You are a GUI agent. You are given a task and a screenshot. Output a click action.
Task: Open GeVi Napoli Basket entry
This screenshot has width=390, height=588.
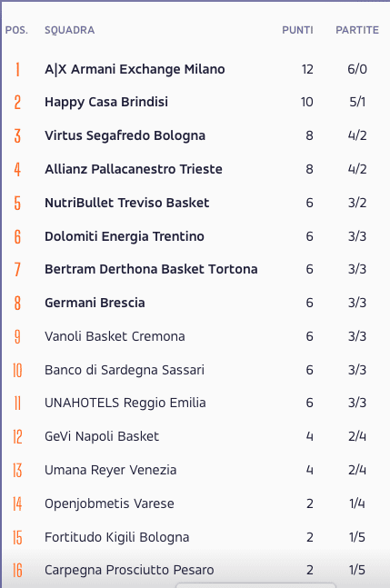[x=102, y=436]
